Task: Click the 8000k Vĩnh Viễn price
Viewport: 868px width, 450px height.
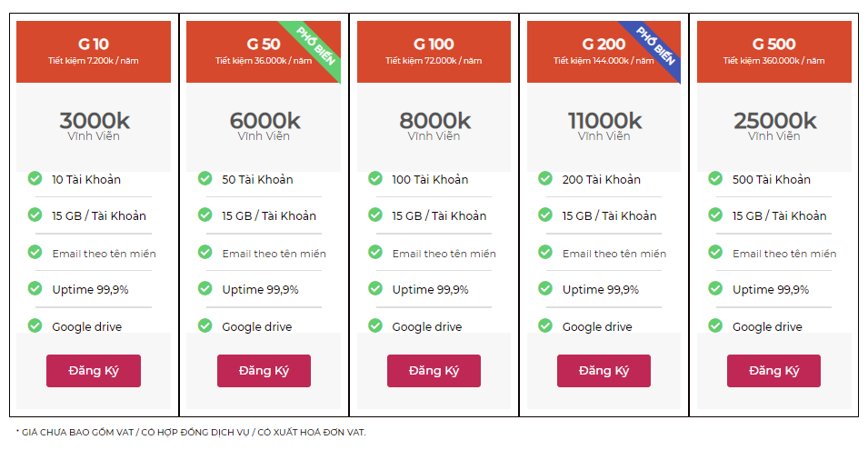Action: (434, 126)
